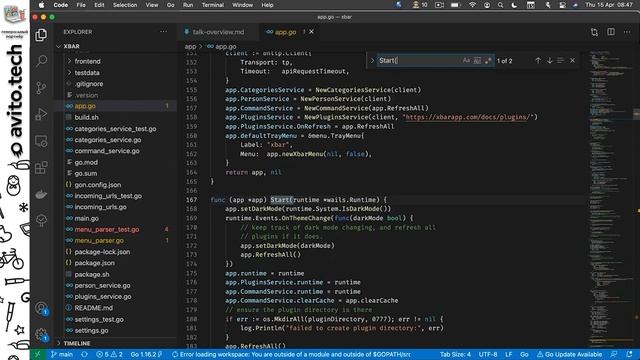Open the Terminal menu

coord(213,5)
